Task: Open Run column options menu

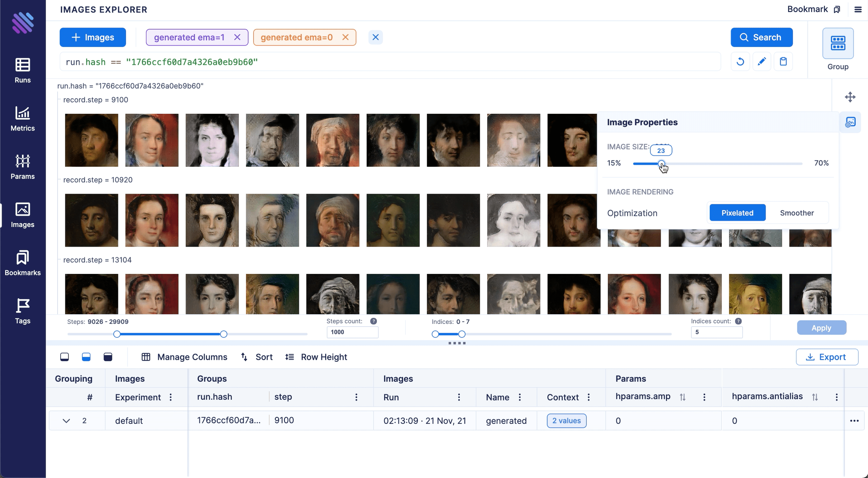Action: point(459,397)
